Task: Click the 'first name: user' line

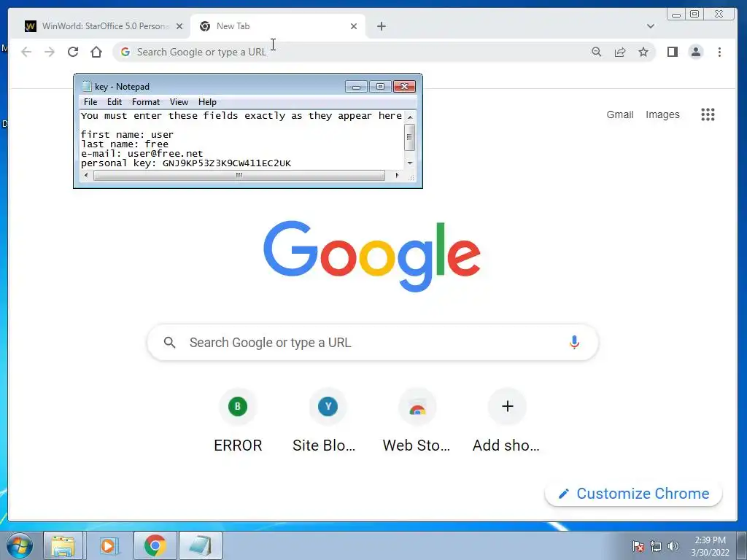Action: coord(127,135)
